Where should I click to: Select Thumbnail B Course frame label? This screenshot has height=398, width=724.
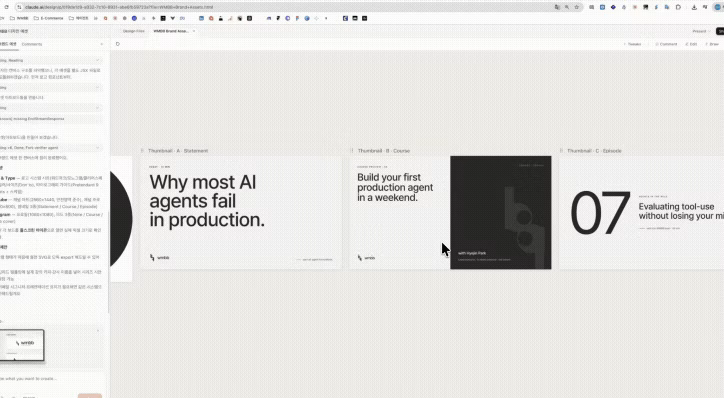(384, 151)
